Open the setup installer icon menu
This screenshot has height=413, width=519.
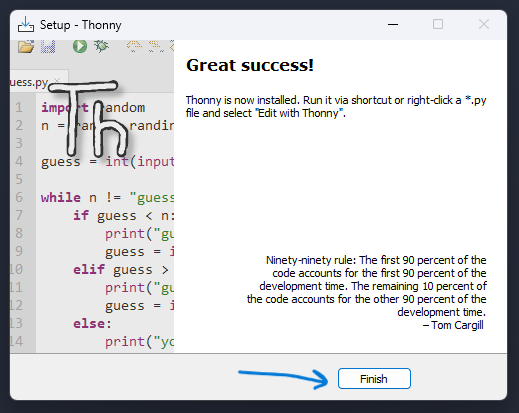click(x=26, y=25)
